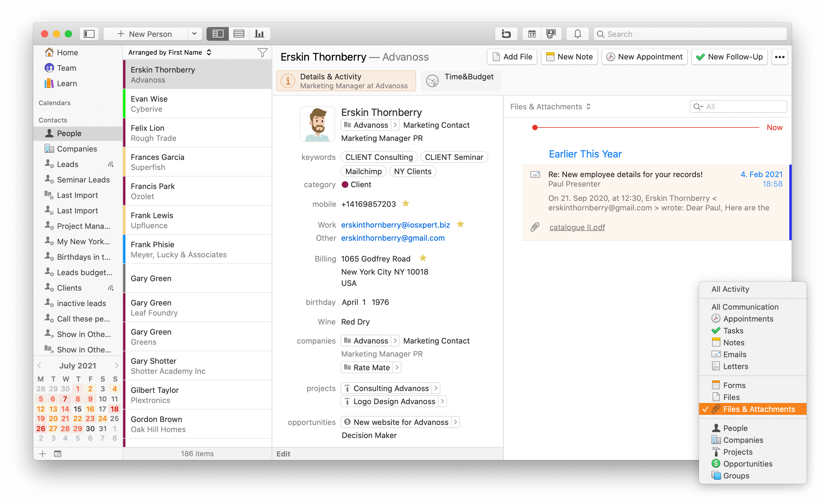Click the back-arrow history toolbar icon
The width and height of the screenshot is (825, 504).
[x=506, y=34]
